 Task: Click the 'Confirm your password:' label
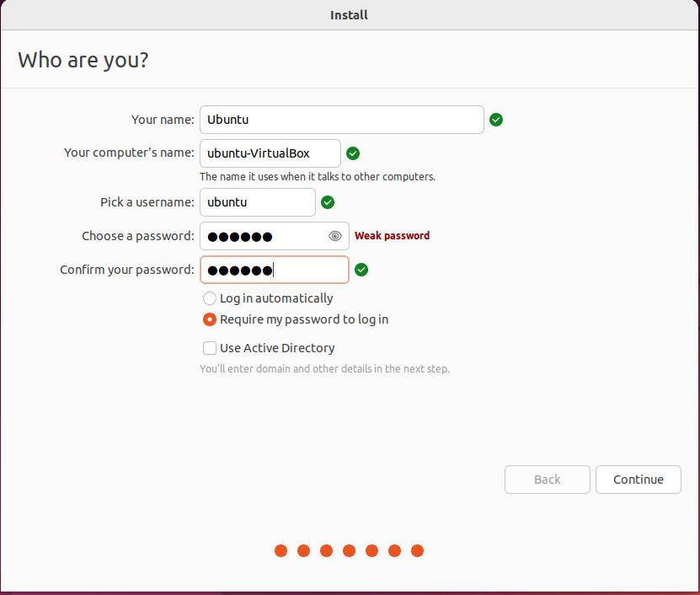click(127, 270)
